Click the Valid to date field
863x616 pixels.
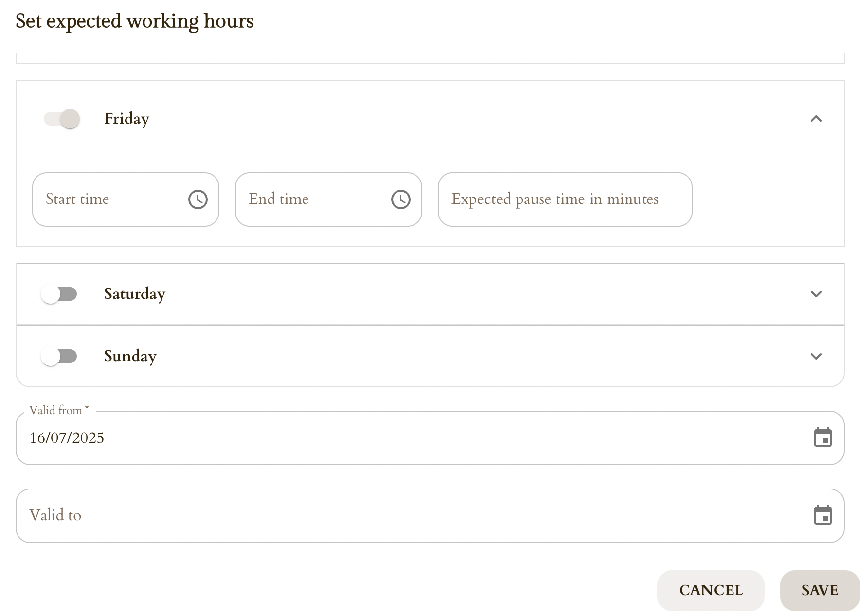pyautogui.click(x=430, y=516)
